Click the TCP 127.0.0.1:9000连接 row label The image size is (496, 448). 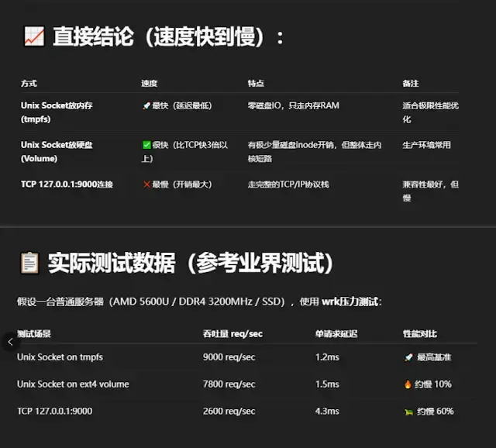click(x=67, y=184)
